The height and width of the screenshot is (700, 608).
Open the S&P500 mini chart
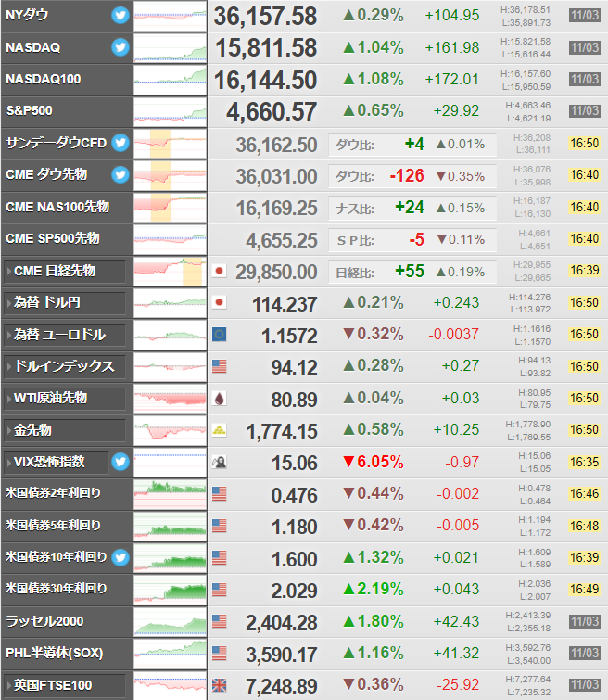(171, 111)
